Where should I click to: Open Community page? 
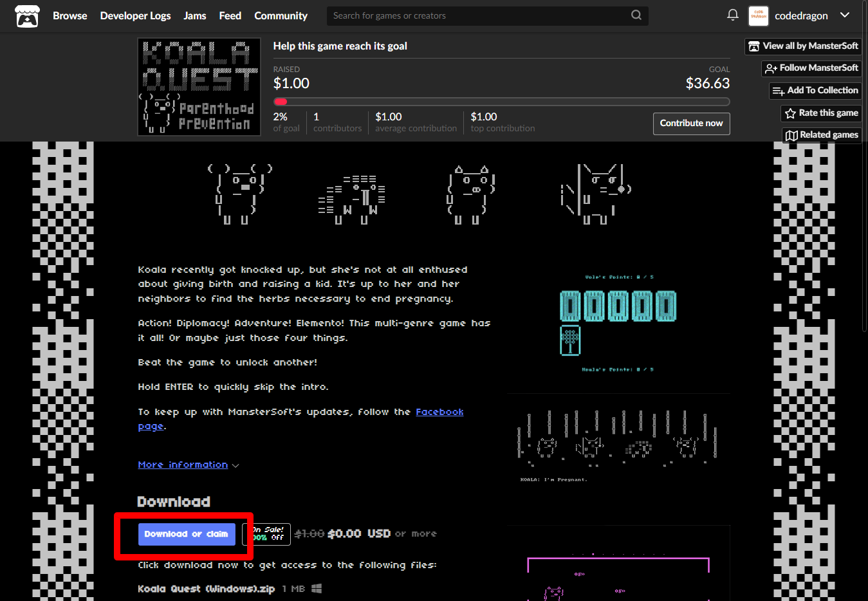tap(281, 15)
